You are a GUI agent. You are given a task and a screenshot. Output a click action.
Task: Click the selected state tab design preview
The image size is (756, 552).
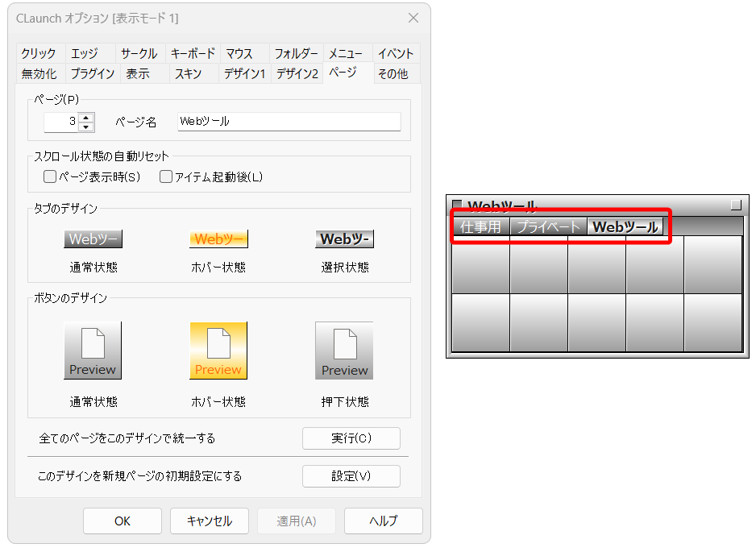pos(344,239)
